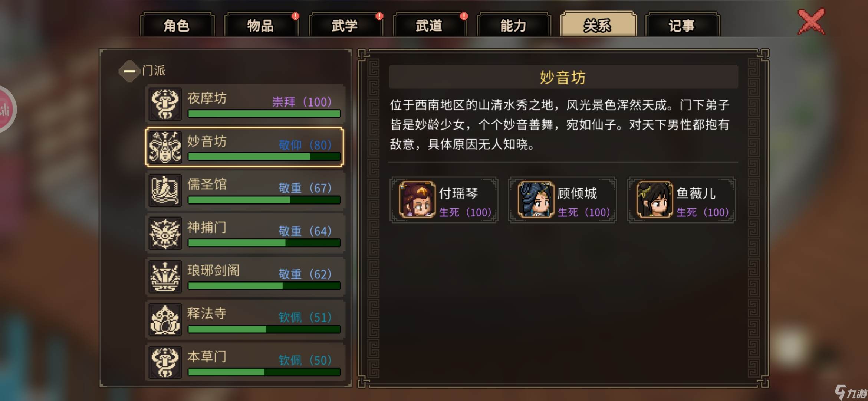Open the 记事 journal tab
The image size is (868, 401).
point(682,25)
